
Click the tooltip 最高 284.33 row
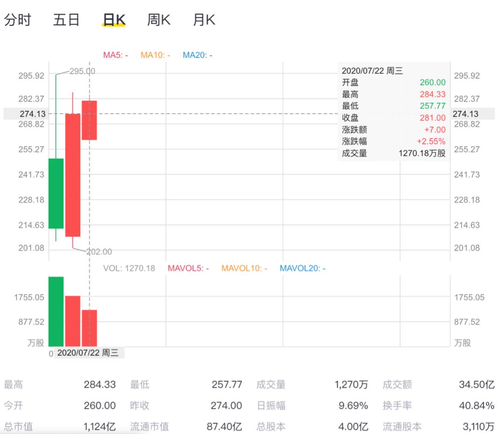pos(393,94)
